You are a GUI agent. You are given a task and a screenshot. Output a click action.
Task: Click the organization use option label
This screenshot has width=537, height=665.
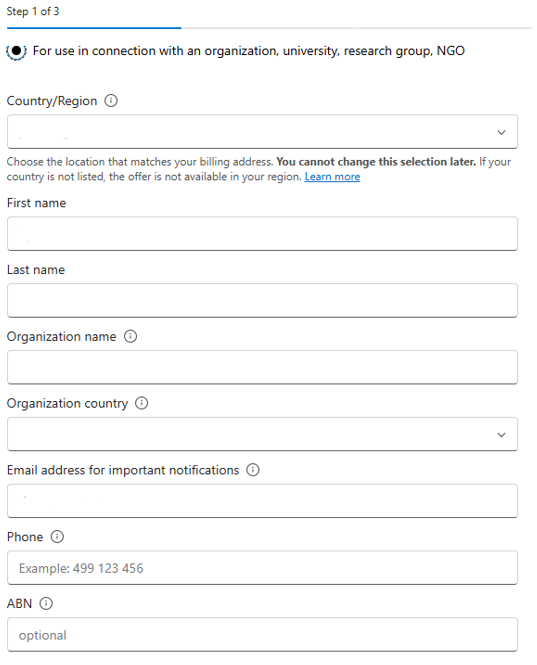(x=249, y=51)
